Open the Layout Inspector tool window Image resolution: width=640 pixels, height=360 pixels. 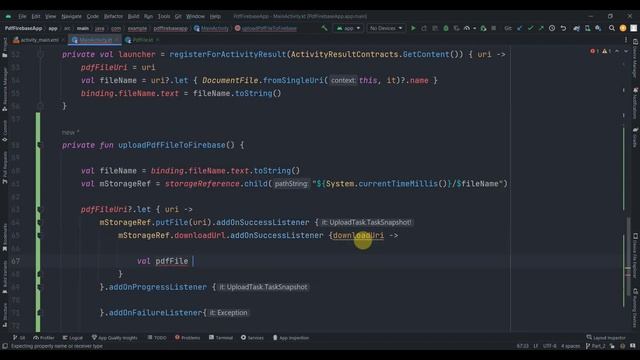pyautogui.click(x=606, y=338)
